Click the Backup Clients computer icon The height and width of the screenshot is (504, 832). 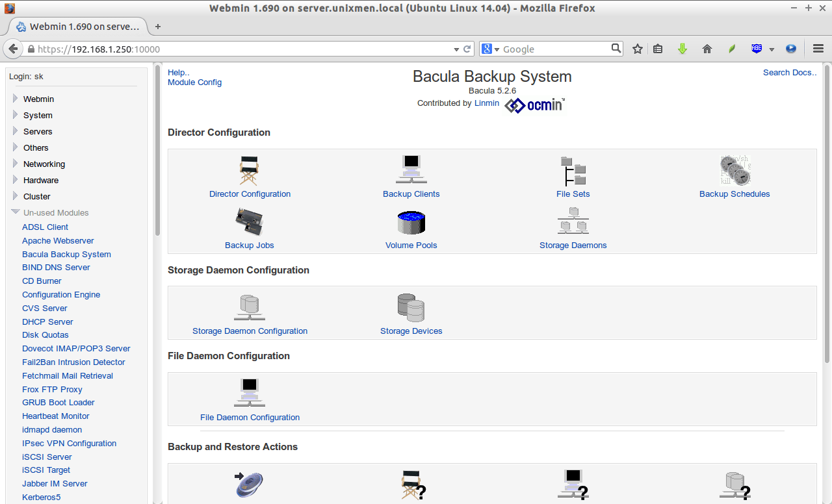[x=411, y=170]
